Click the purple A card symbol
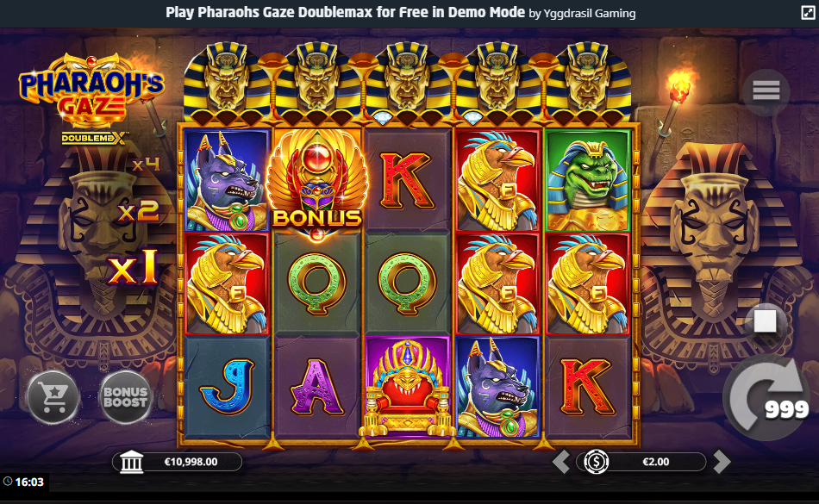The height and width of the screenshot is (504, 819). [x=317, y=387]
